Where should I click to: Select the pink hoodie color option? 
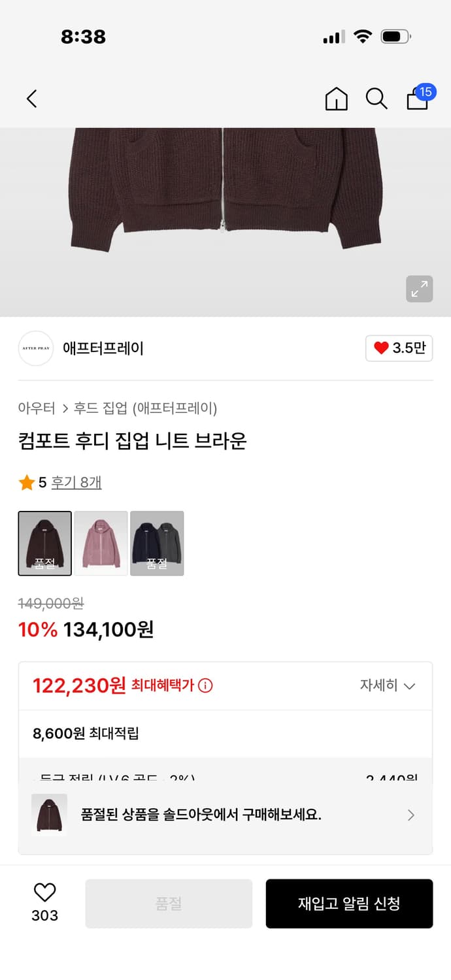[101, 543]
